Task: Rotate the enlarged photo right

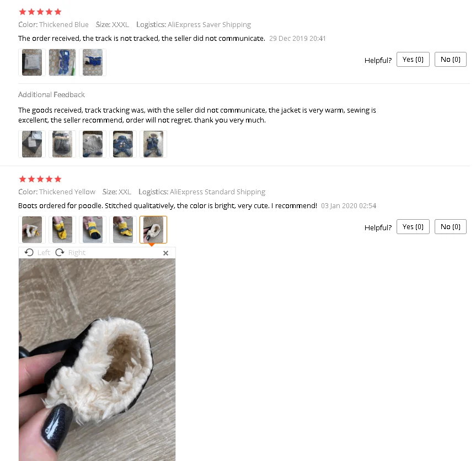Action: 71,252
